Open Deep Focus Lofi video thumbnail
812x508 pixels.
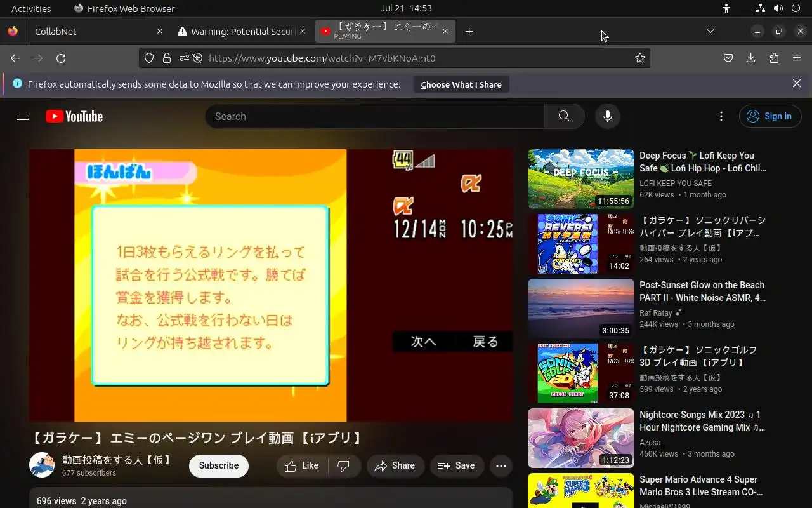[x=581, y=179]
